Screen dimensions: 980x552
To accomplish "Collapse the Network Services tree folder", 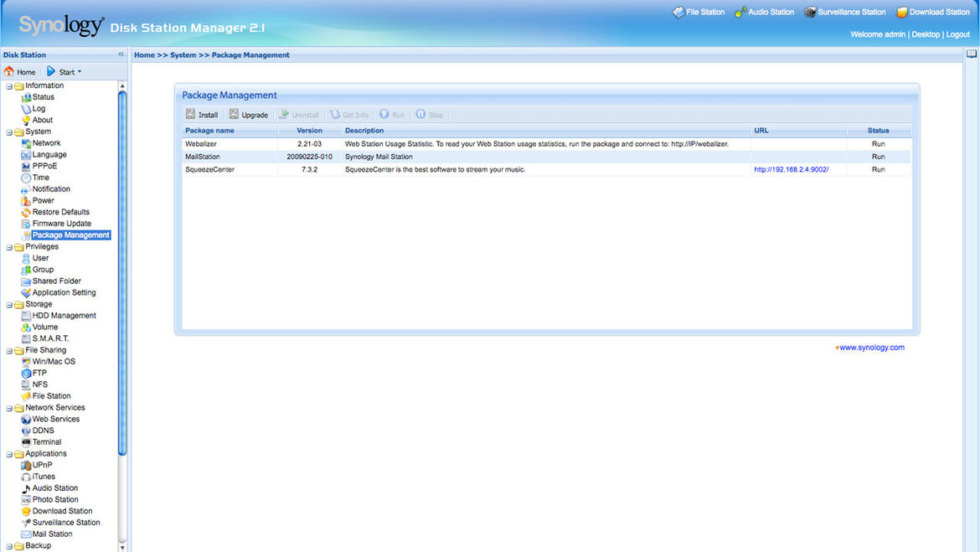I will (x=8, y=409).
